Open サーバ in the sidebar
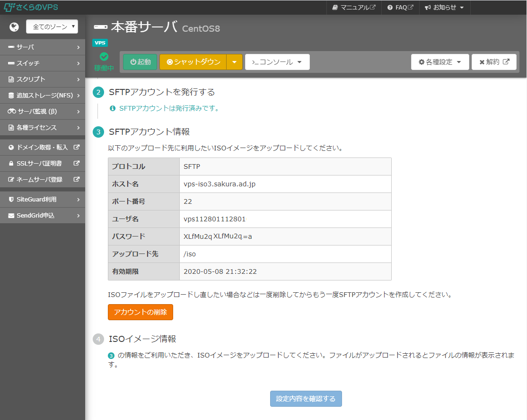 click(x=43, y=47)
